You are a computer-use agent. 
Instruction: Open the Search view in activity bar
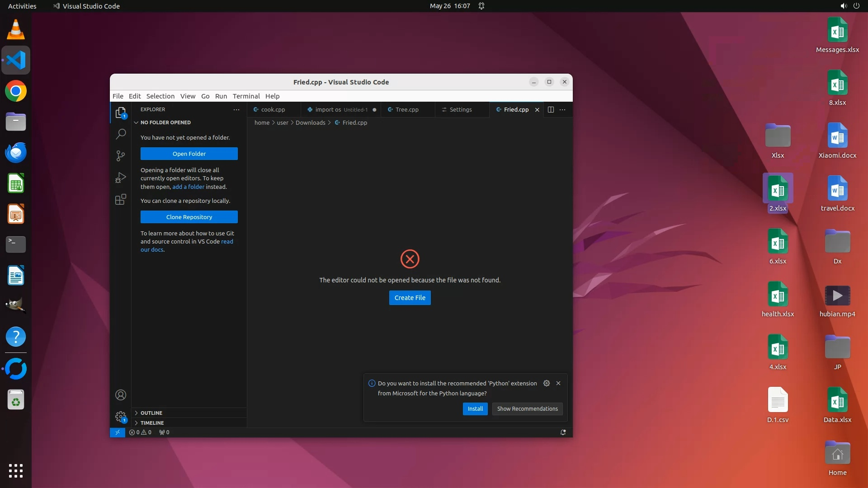pyautogui.click(x=121, y=134)
